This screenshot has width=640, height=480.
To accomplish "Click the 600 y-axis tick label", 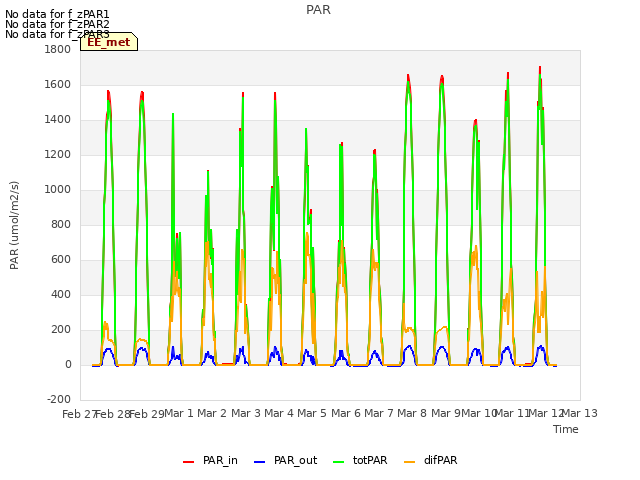I will click(x=61, y=260).
